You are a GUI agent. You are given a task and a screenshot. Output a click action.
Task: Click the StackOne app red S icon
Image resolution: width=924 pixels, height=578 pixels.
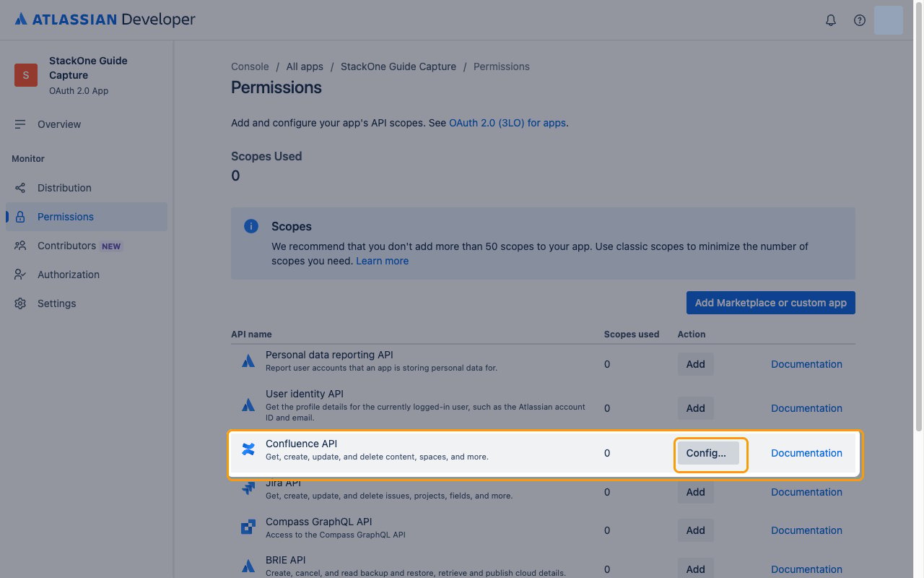pyautogui.click(x=26, y=75)
